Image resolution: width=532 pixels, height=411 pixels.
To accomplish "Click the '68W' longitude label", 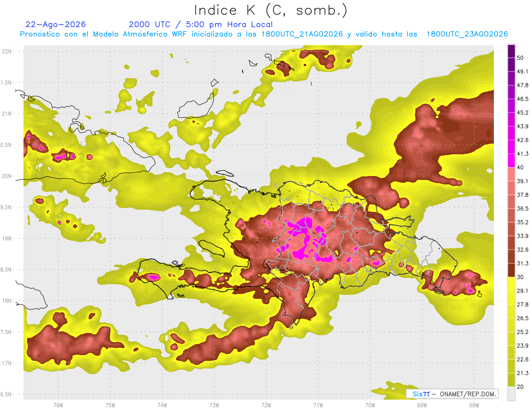I will pos(474,405).
